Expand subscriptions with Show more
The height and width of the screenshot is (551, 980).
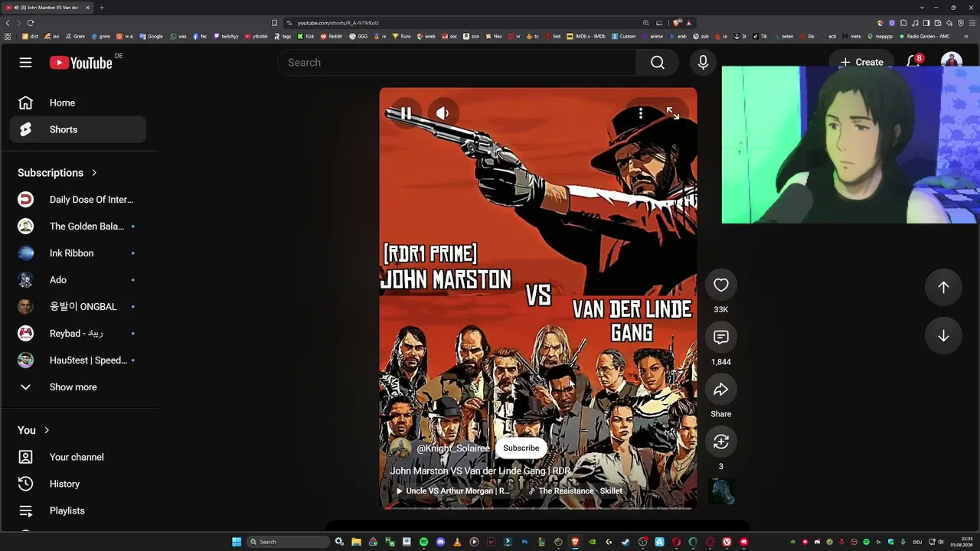(x=77, y=387)
